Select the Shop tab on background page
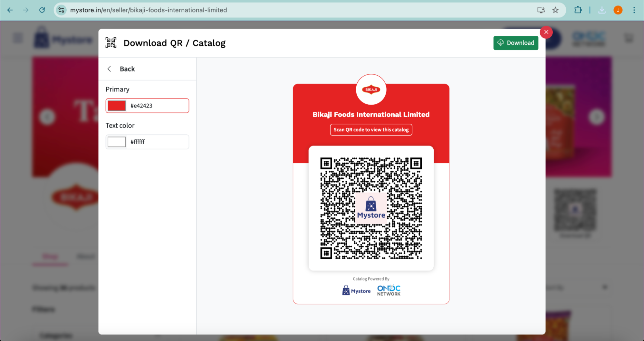The height and width of the screenshot is (341, 644). pyautogui.click(x=50, y=257)
